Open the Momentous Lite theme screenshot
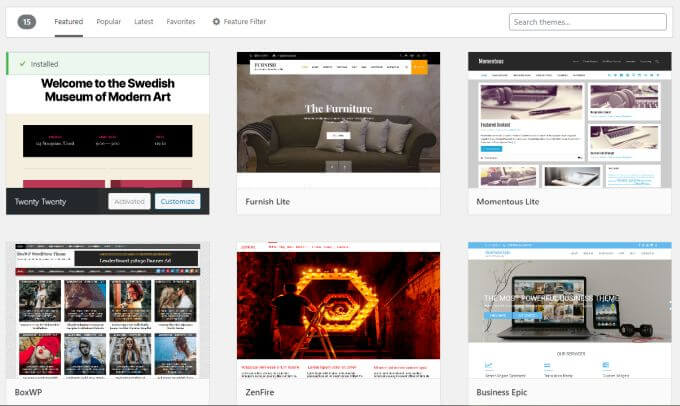Viewport: 680px width, 406px height. [569, 120]
